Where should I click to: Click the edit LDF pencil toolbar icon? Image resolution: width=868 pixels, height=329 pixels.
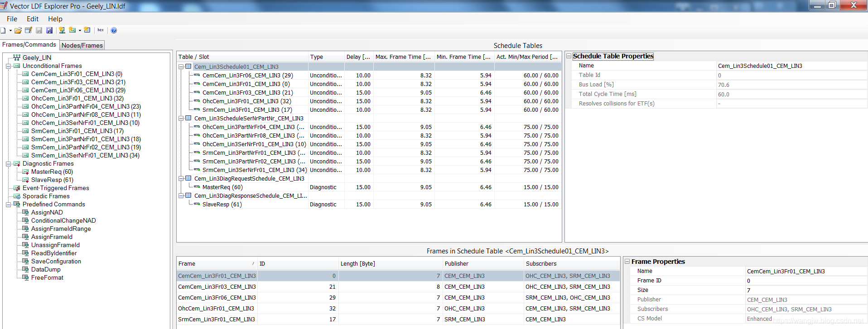[x=29, y=30]
